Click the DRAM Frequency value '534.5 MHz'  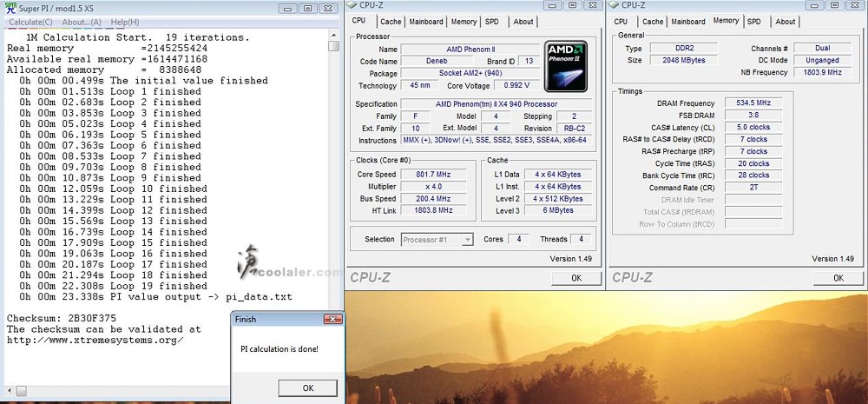pos(753,103)
